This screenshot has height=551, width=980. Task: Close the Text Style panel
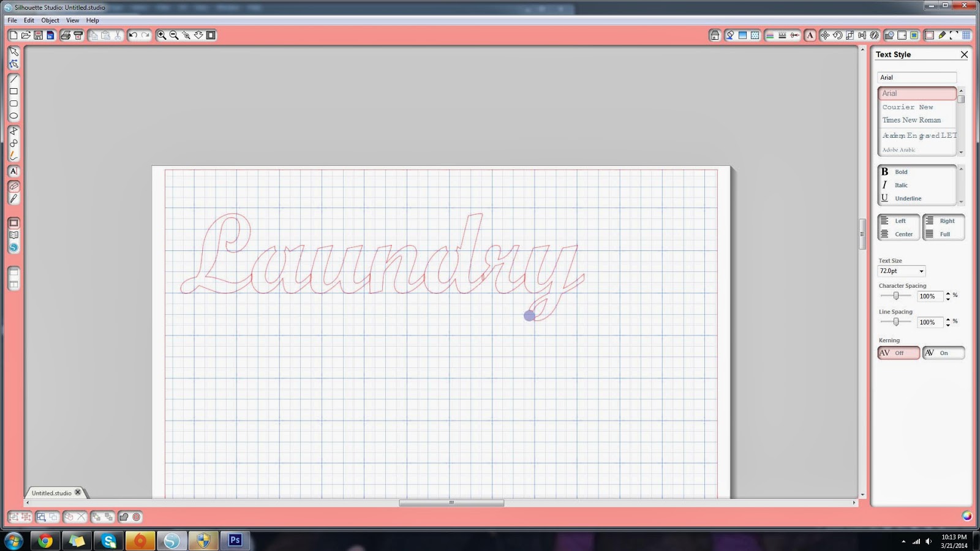click(964, 54)
